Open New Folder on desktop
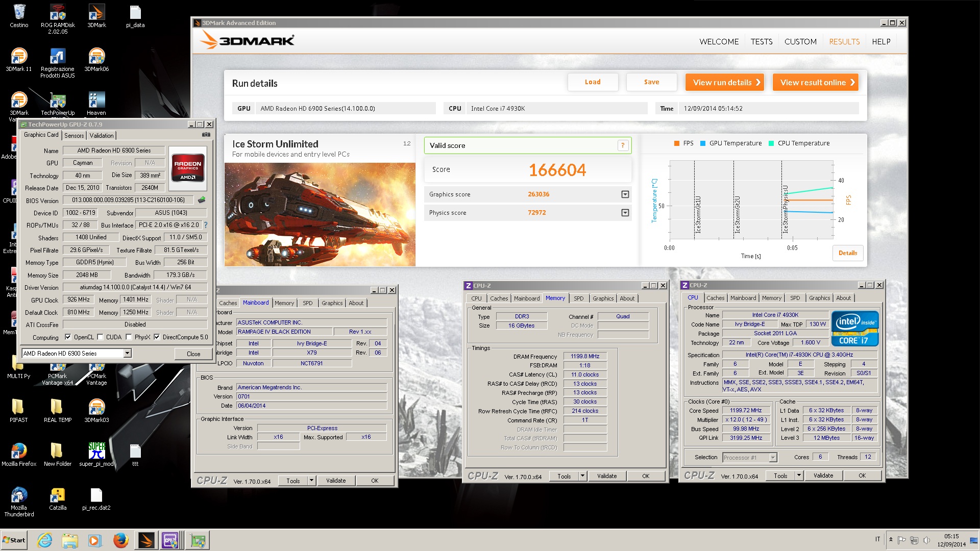 tap(58, 455)
